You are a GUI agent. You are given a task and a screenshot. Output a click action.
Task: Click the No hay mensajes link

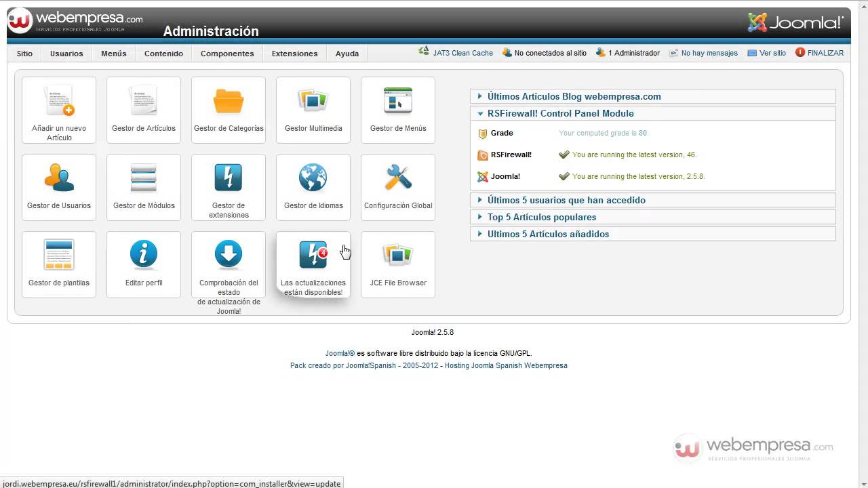(x=709, y=53)
